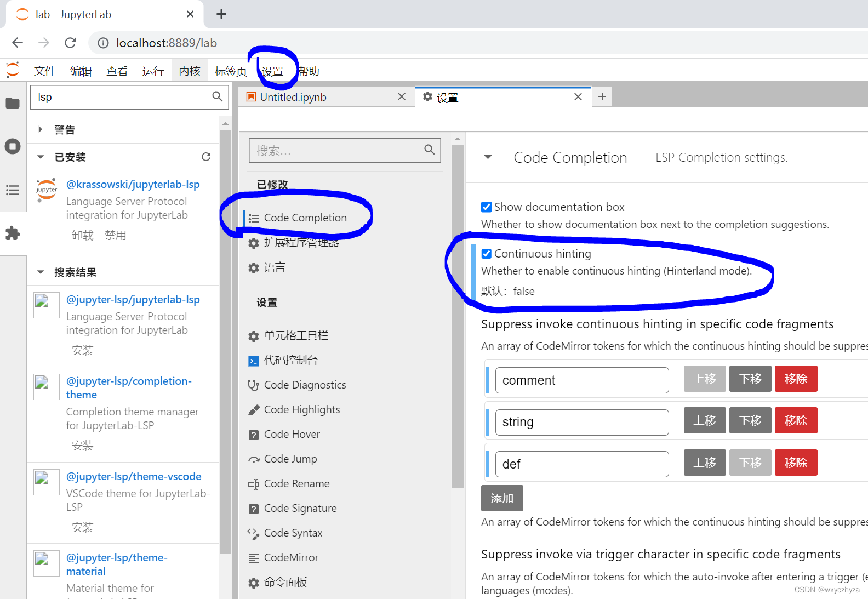The image size is (868, 599).
Task: Select 命令面板 settings entry
Action: (x=285, y=582)
